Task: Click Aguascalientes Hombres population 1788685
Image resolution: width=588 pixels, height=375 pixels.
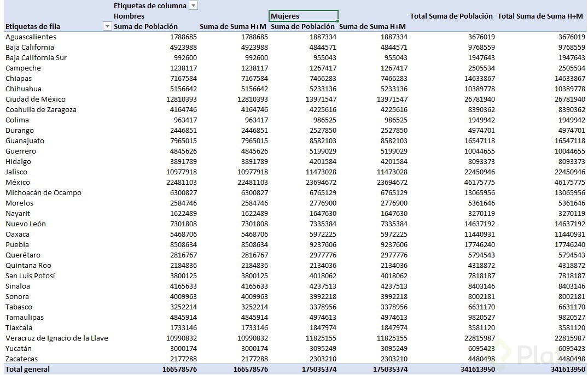Action: (x=183, y=37)
